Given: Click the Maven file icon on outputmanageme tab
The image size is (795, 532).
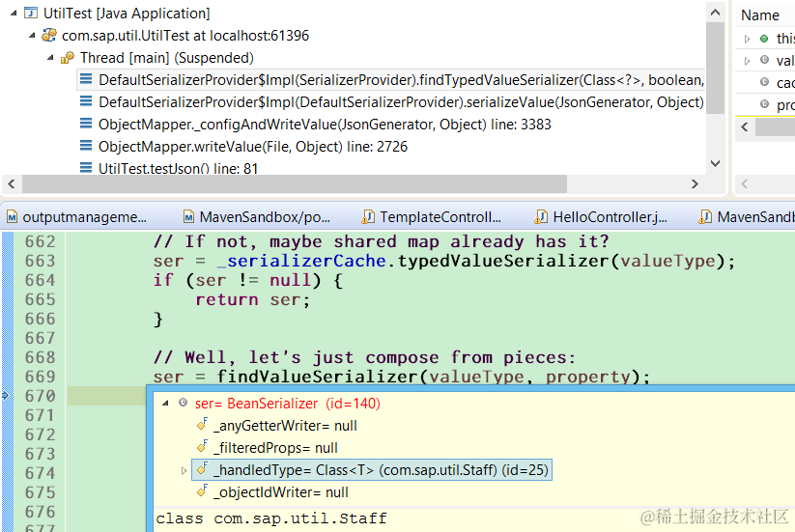Looking at the screenshot, I should 13,217.
